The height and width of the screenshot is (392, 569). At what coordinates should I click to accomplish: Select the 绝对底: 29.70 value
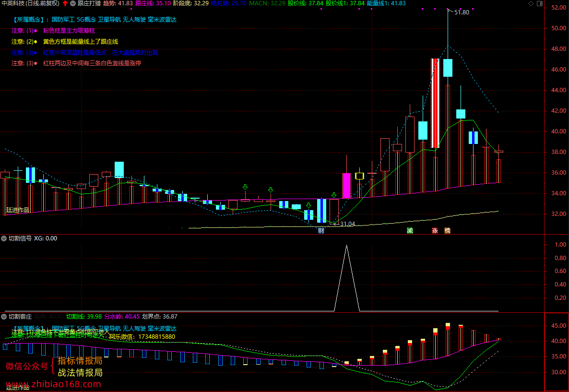(229, 3)
